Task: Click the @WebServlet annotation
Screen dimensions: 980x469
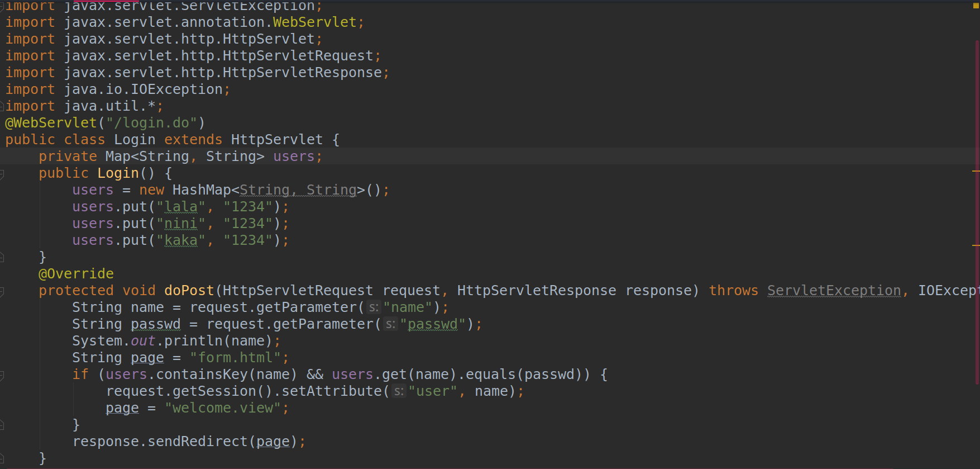Action: click(x=51, y=123)
